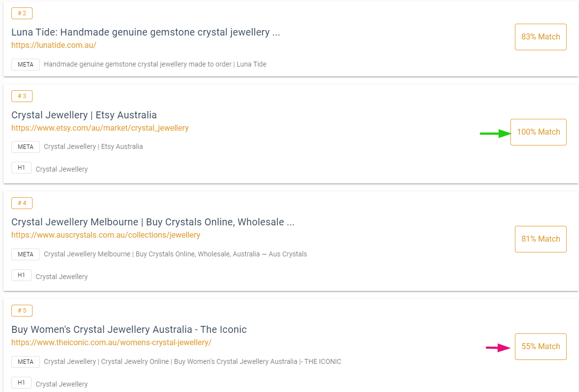Click the Crystal Jewellery | Etsy Australia title
Viewport: 579px width, 392px height.
(x=84, y=115)
